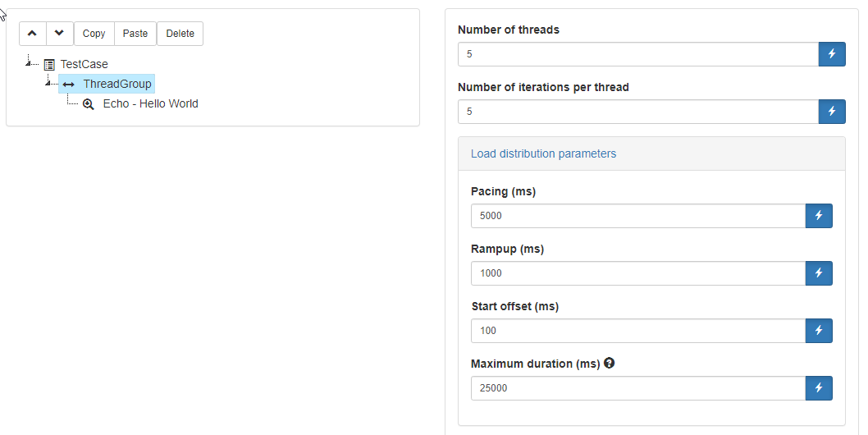This screenshot has height=435, width=868.
Task: Click lightning icon next to Pacing field
Action: (819, 216)
